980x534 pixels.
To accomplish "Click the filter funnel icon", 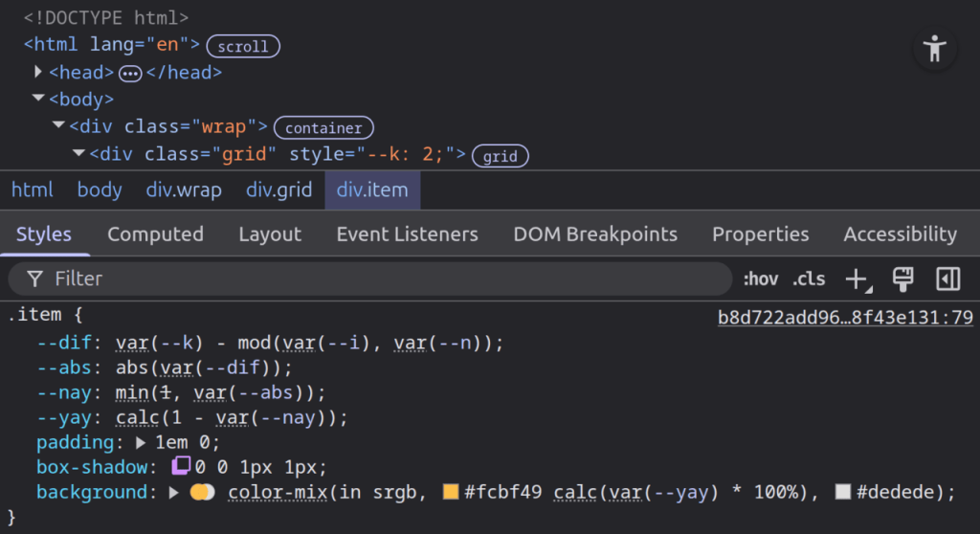I will pos(35,278).
